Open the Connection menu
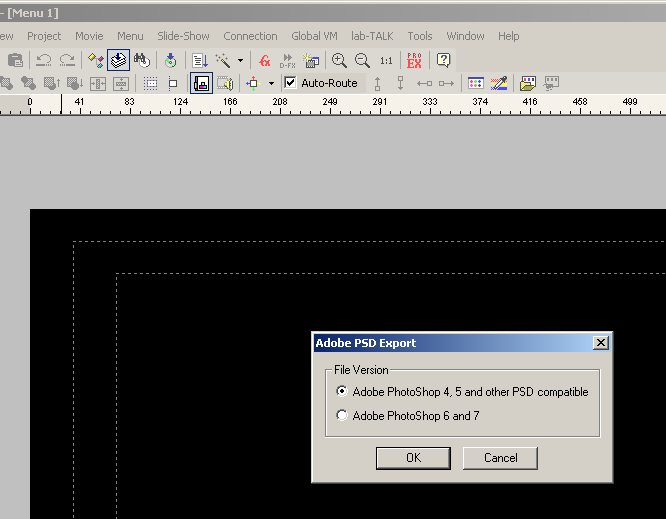 click(250, 36)
